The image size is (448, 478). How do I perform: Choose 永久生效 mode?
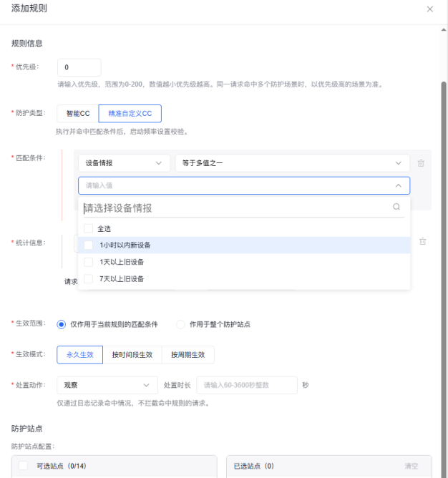click(x=80, y=354)
